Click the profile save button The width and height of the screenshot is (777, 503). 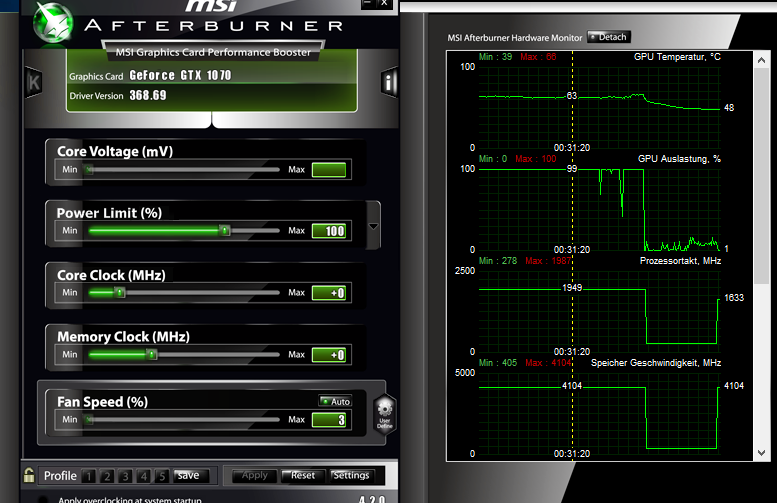[x=191, y=476]
